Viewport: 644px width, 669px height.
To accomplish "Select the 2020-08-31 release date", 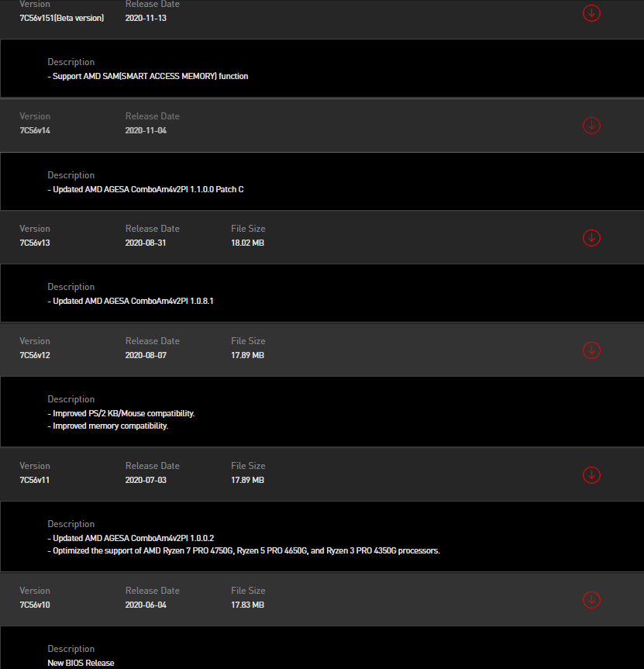I will click(x=146, y=243).
